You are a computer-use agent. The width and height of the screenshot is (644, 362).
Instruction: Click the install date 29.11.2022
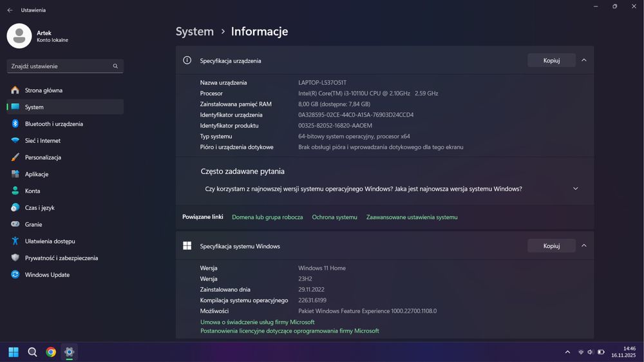[311, 290]
